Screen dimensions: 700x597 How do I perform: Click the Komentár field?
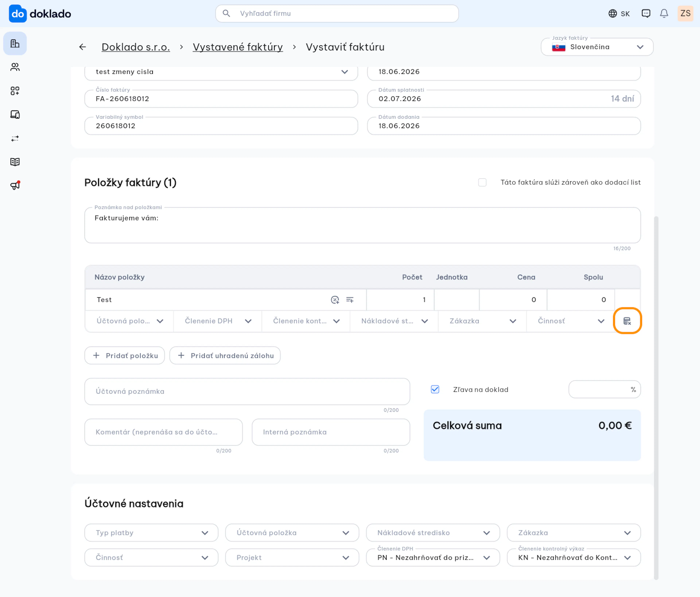[164, 432]
